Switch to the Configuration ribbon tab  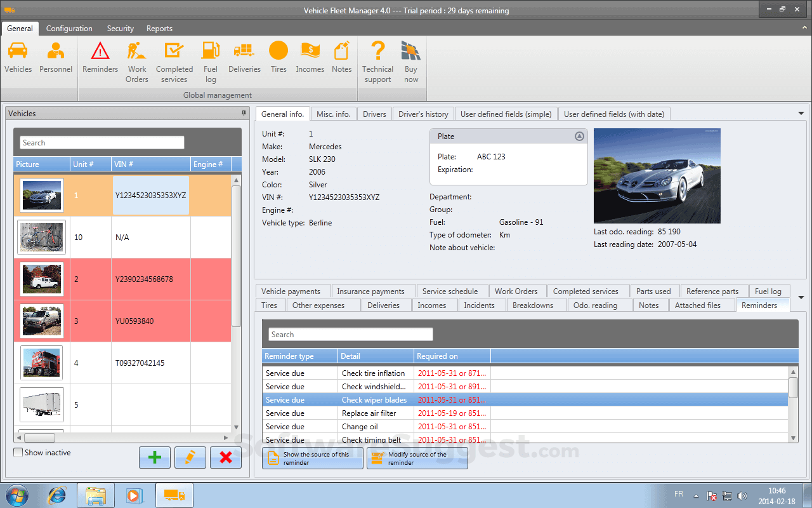pos(69,29)
